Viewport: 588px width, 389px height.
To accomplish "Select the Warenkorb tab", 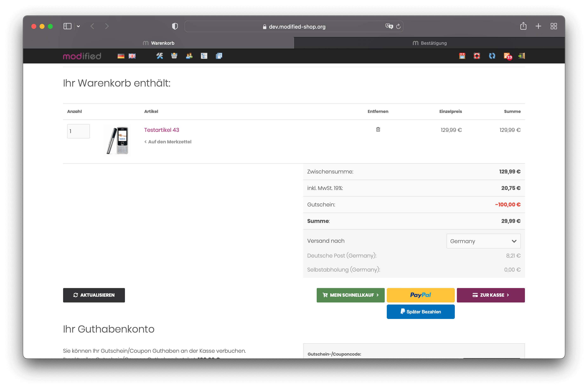I will 159,43.
